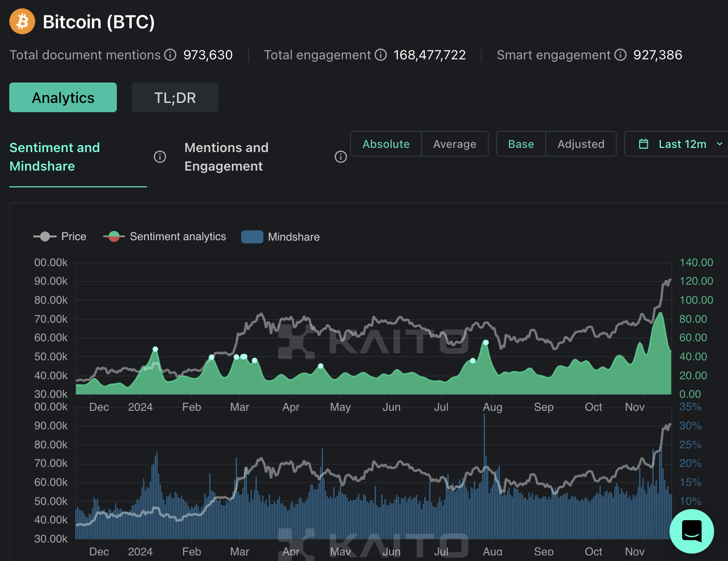Click the 927,386 smart engagement value
This screenshot has width=728, height=561.
coord(658,55)
